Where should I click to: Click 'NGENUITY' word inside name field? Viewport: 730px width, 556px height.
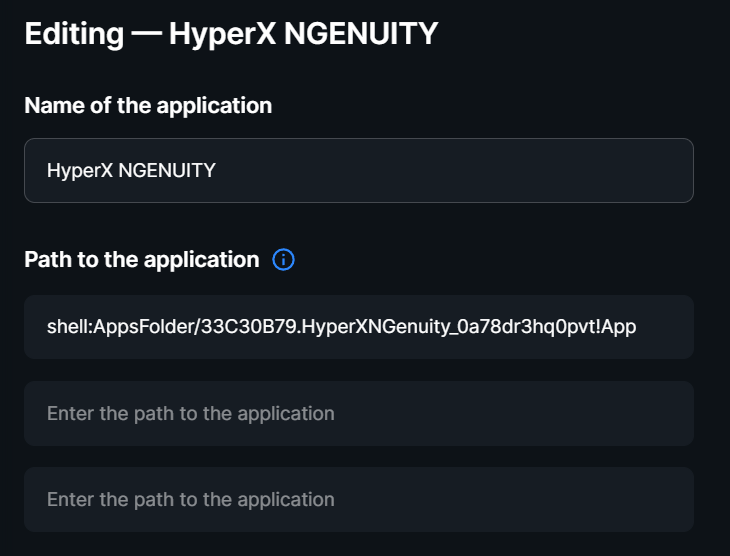click(167, 170)
